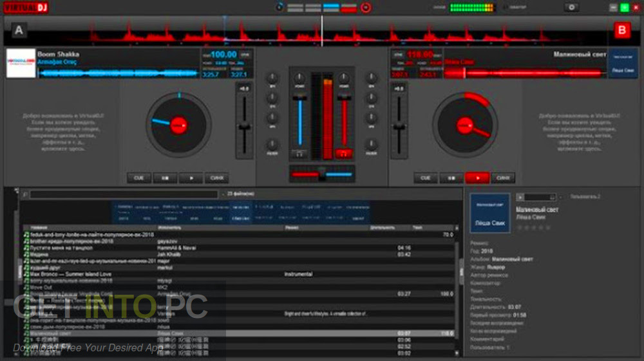Image resolution: width=644 pixels, height=361 pixels.
Task: Click the pause/stop button on right deck
Action: (451, 178)
